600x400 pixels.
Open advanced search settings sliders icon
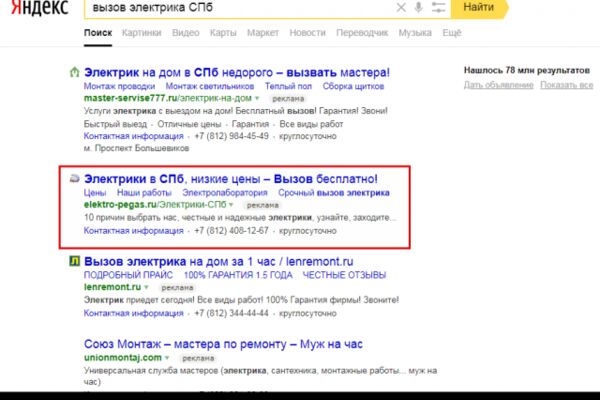pyautogui.click(x=438, y=7)
